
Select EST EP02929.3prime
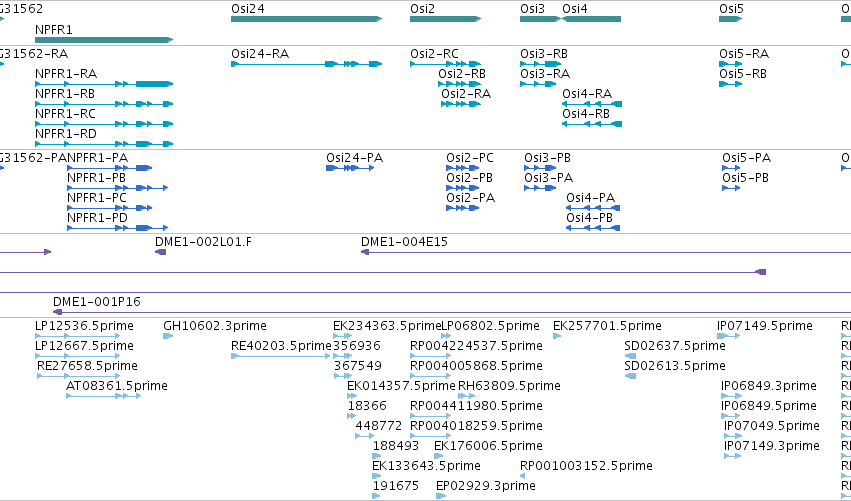point(441,496)
